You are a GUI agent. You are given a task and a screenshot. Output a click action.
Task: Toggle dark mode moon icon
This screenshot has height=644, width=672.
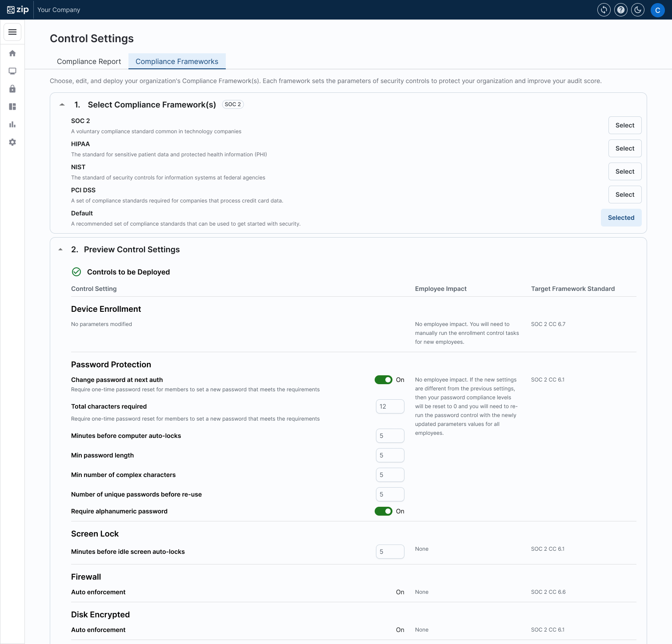click(x=638, y=10)
